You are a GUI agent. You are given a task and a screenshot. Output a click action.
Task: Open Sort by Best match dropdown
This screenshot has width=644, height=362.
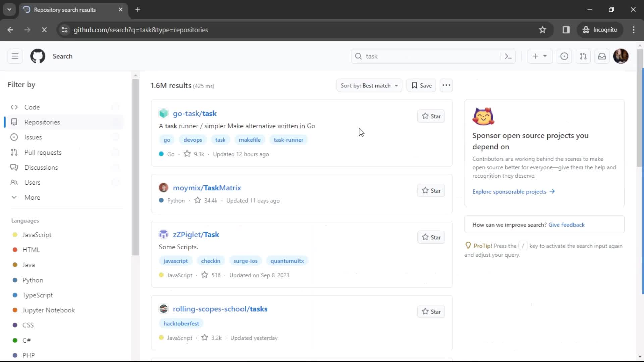click(369, 85)
